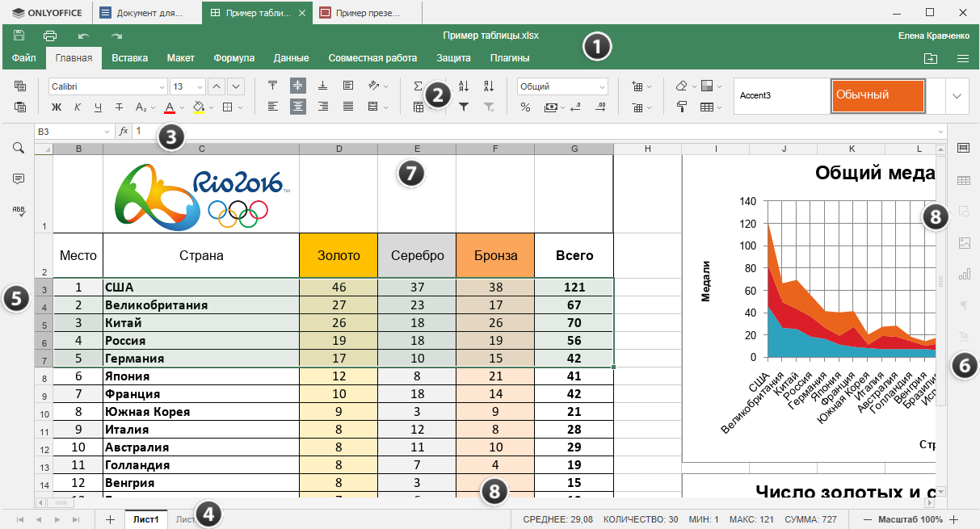Align cell text to the top
The width and height of the screenshot is (980, 529).
(272, 86)
